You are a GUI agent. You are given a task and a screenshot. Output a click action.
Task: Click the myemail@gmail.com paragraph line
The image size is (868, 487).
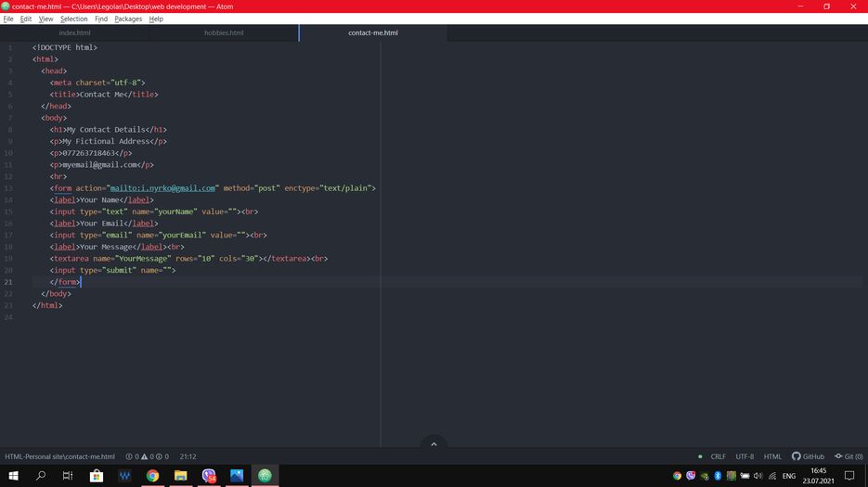click(x=102, y=165)
